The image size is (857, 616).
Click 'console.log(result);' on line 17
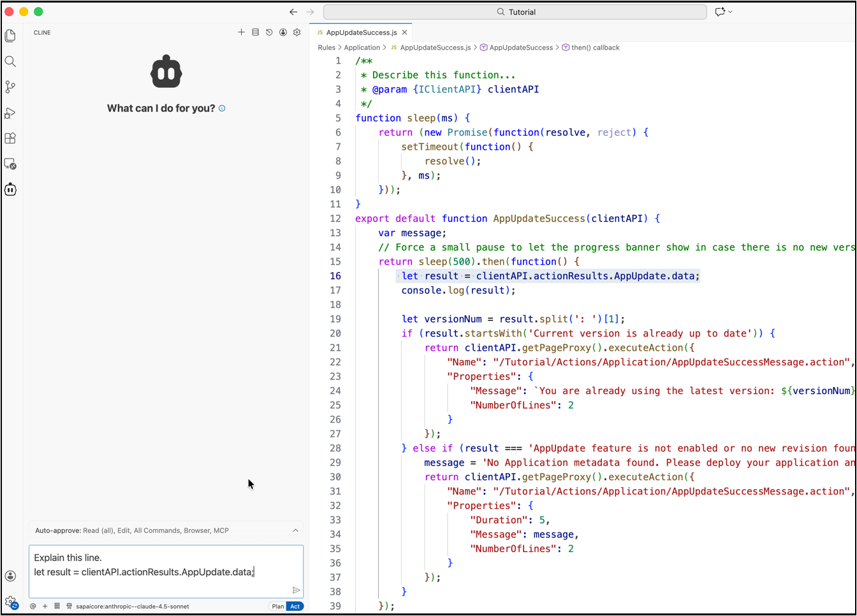(458, 290)
